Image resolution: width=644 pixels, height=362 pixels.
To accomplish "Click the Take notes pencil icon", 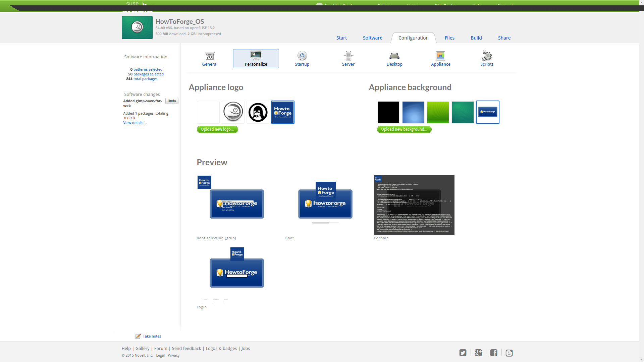I will click(138, 336).
